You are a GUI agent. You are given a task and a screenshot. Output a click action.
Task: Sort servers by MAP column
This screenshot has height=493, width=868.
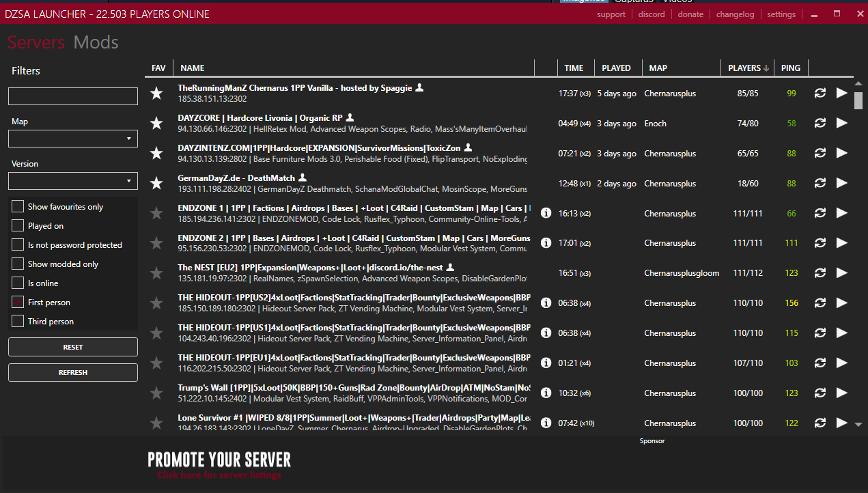point(658,68)
